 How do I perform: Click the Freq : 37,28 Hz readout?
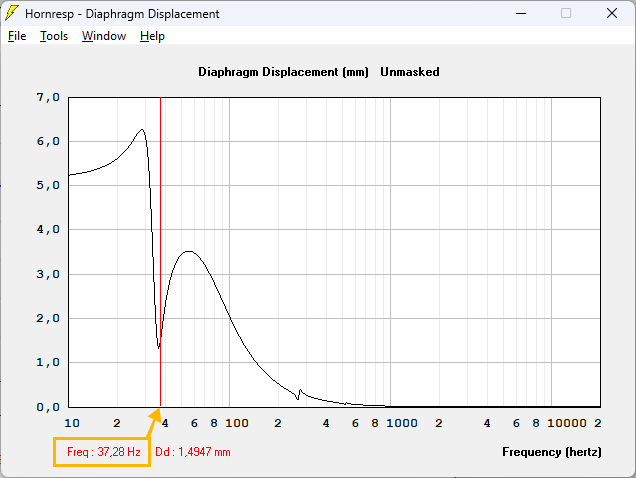click(x=103, y=452)
